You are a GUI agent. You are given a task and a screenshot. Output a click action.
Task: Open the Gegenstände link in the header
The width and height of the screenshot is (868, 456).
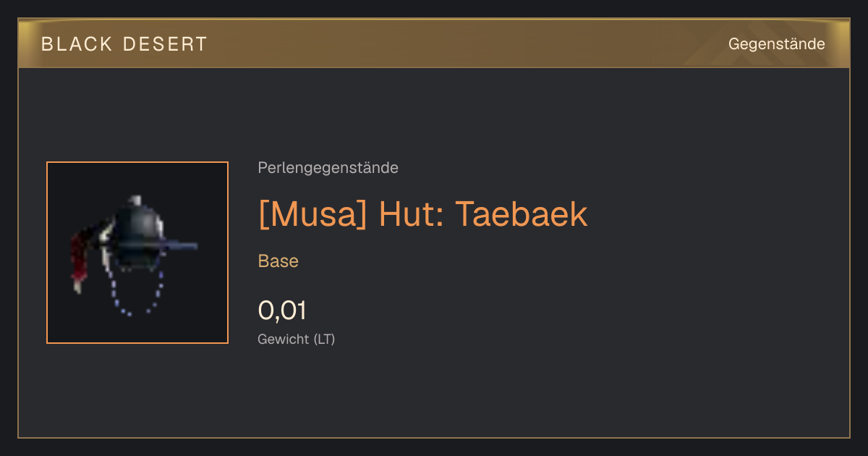pyautogui.click(x=776, y=44)
